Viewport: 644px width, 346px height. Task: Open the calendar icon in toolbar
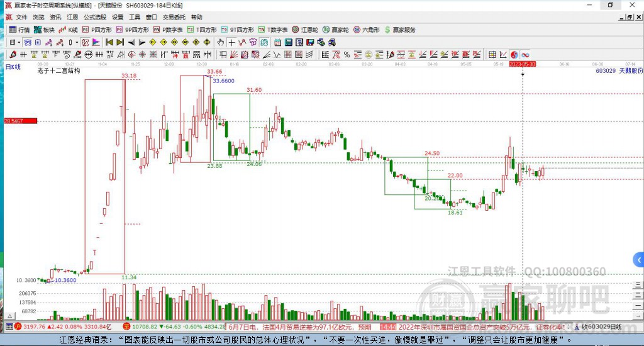(x=277, y=42)
